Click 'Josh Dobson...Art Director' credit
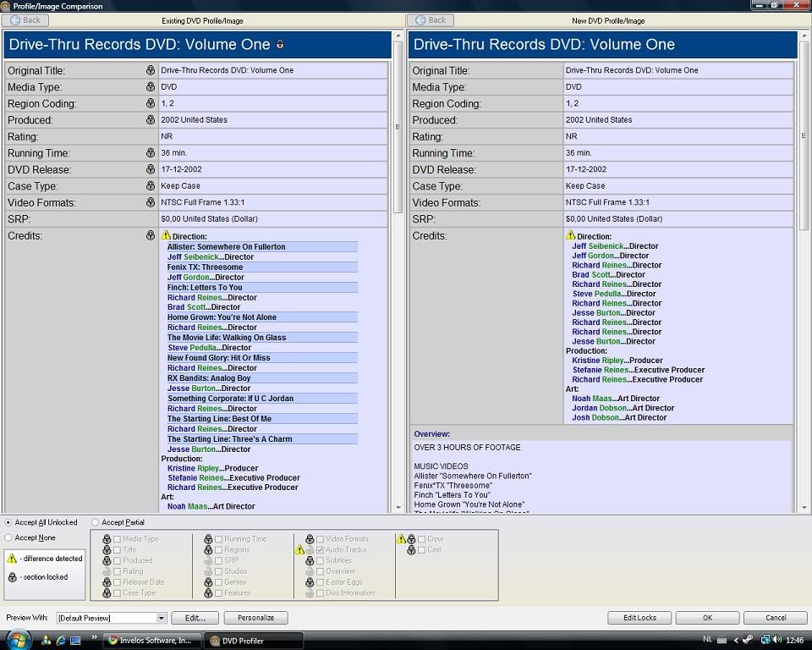 pyautogui.click(x=619, y=418)
